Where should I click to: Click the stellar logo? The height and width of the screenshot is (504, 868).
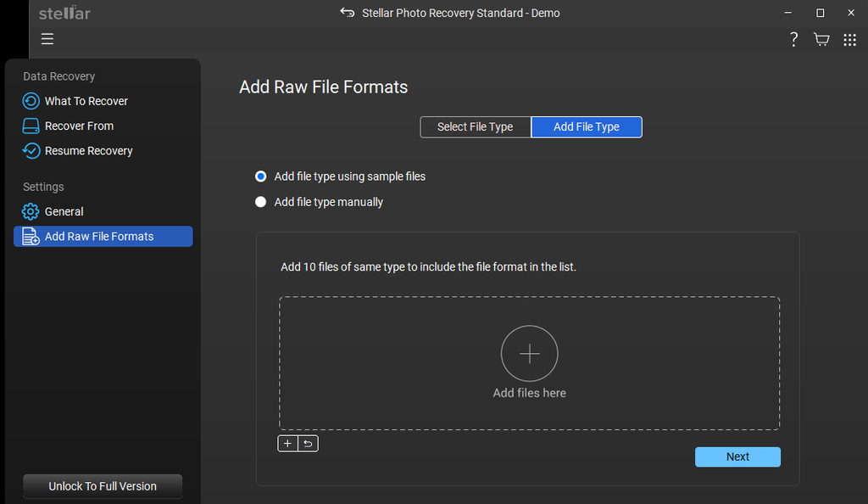64,13
